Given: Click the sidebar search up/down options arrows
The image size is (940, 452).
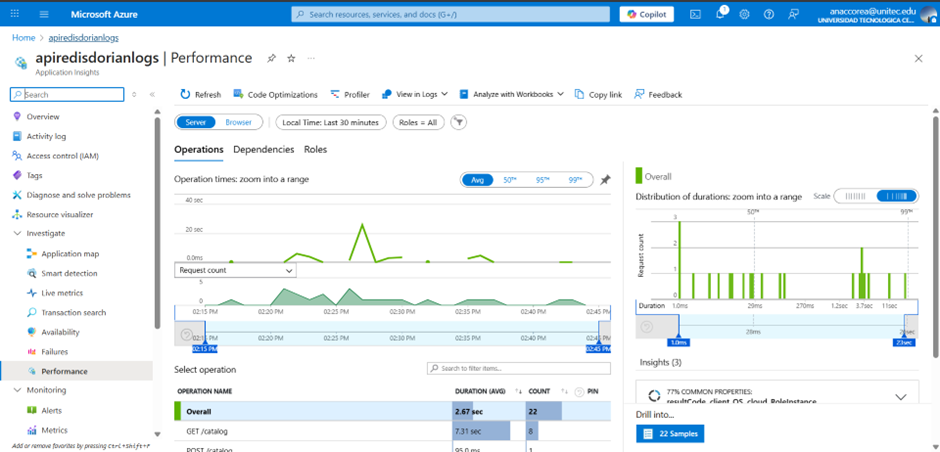Looking at the screenshot, I should tap(134, 94).
